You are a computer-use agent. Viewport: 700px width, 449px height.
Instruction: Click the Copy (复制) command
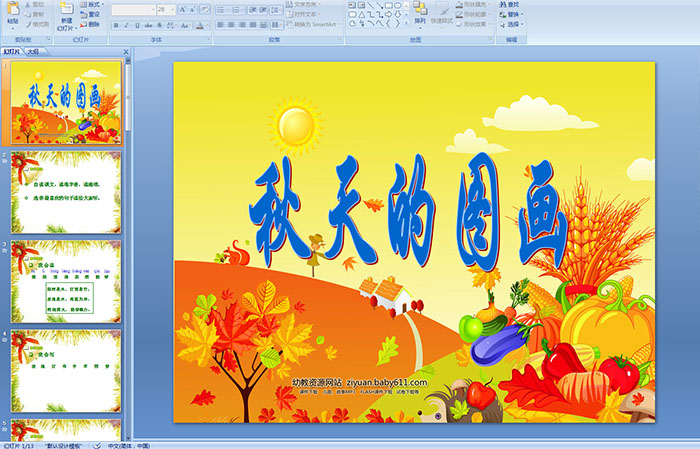pyautogui.click(x=34, y=14)
